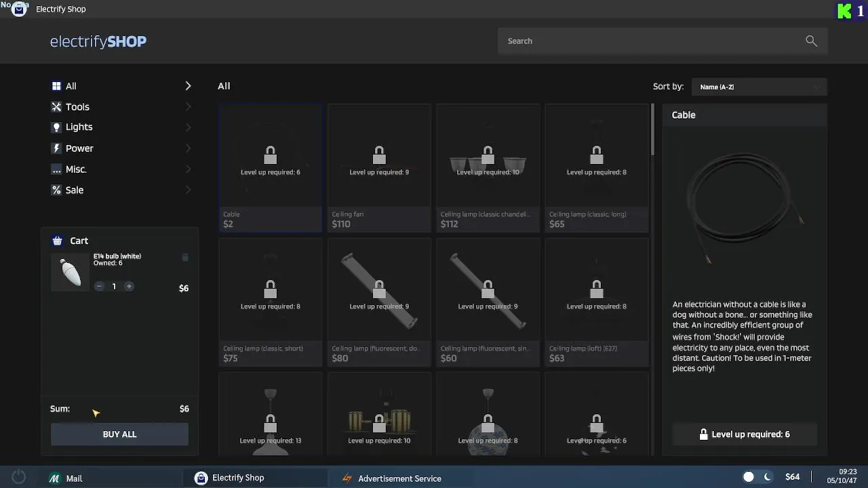This screenshot has height=488, width=868.
Task: Click the 'E14 bulb (white)' cart item name
Action: 117,256
